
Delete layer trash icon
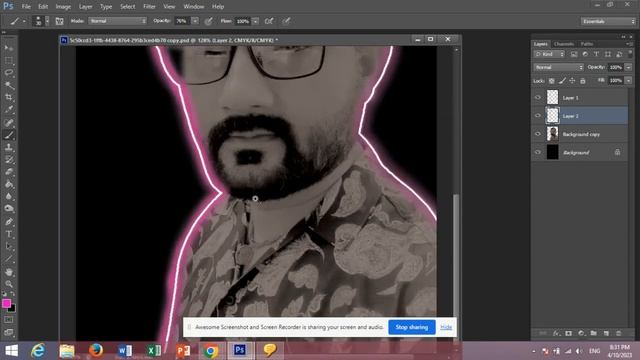point(619,333)
